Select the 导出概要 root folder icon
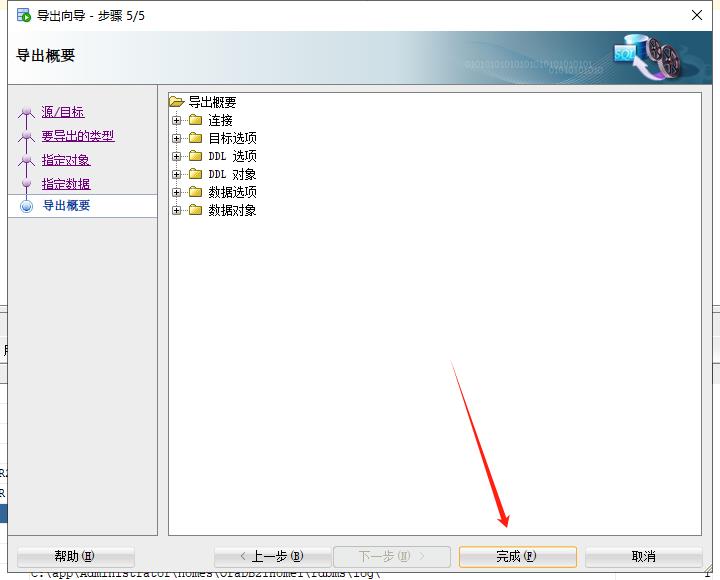 pyautogui.click(x=177, y=102)
